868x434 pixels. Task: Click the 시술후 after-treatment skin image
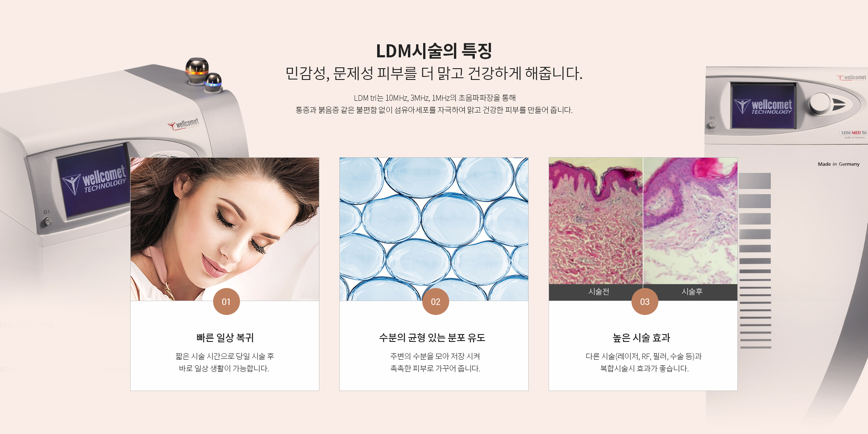pos(690,221)
